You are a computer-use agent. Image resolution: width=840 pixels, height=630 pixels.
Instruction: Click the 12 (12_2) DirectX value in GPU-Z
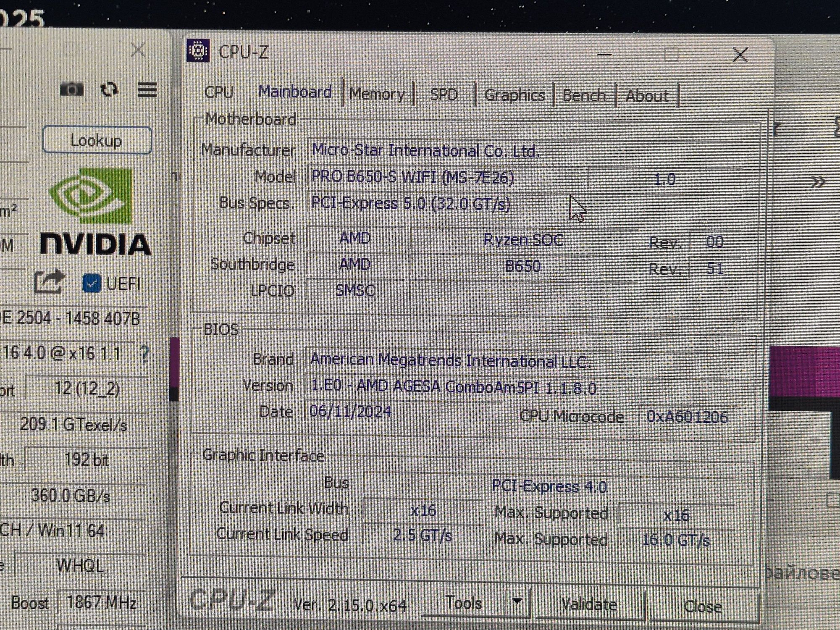pyautogui.click(x=87, y=388)
